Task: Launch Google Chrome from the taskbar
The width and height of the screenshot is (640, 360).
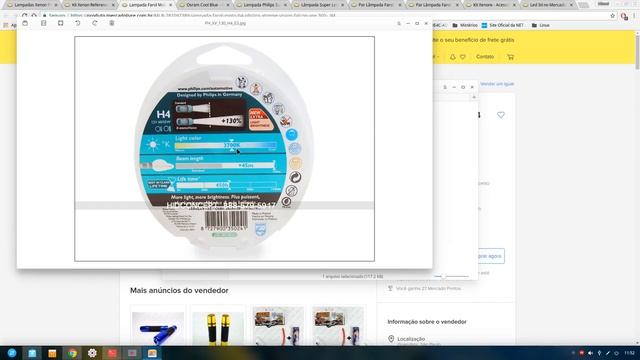Action: (72, 353)
